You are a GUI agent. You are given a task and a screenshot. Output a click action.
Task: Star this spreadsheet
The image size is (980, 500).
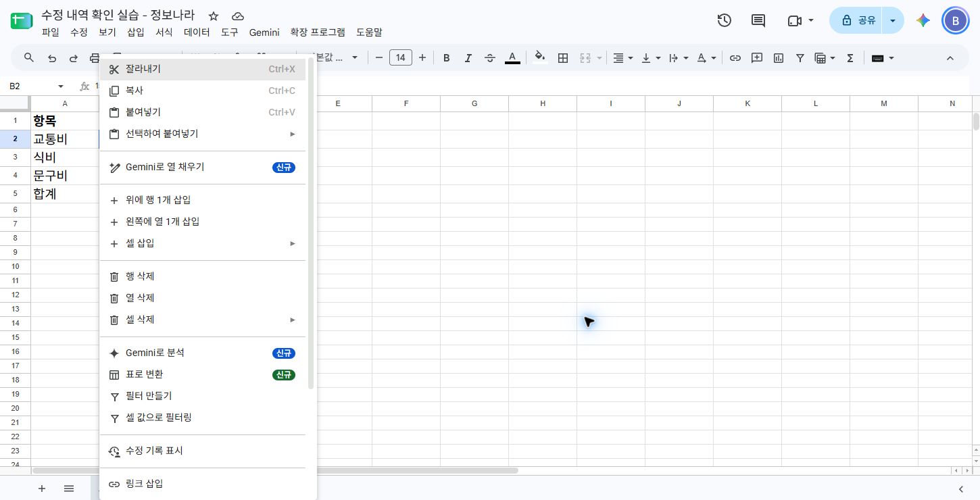pyautogui.click(x=214, y=16)
